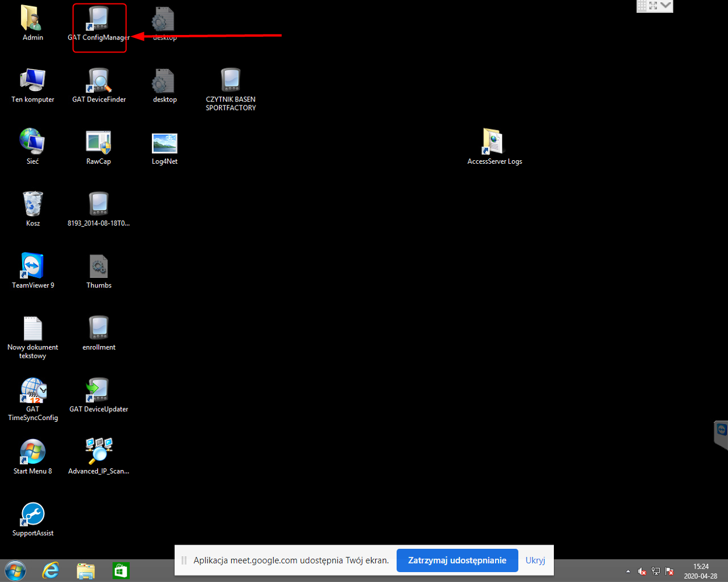
Task: Select the CZYTNIK BASEN SPORTFACTORY icon
Action: click(231, 82)
